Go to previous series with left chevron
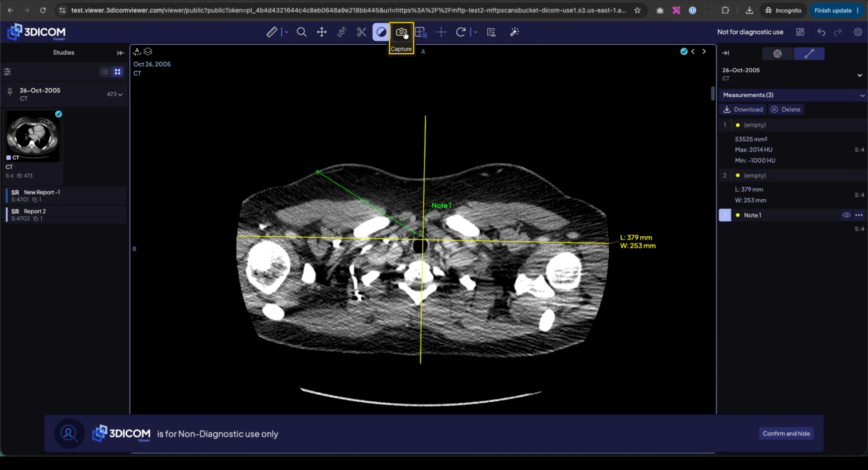The height and width of the screenshot is (470, 868). [x=693, y=52]
